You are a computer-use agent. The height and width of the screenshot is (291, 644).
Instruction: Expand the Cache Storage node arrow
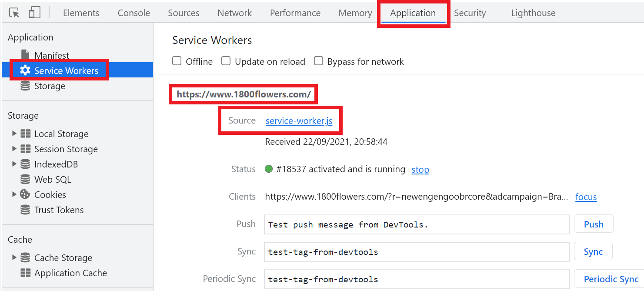tap(14, 258)
